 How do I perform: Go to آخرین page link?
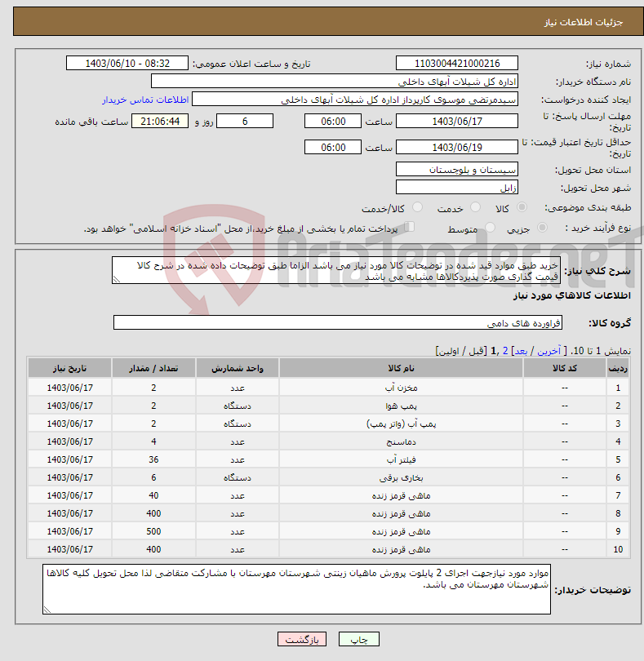click(x=549, y=351)
